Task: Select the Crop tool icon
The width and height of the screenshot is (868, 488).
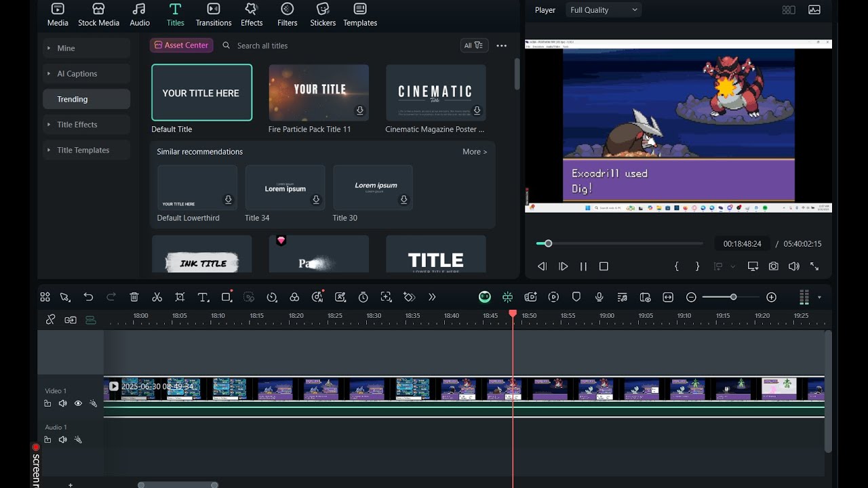Action: pyautogui.click(x=180, y=297)
